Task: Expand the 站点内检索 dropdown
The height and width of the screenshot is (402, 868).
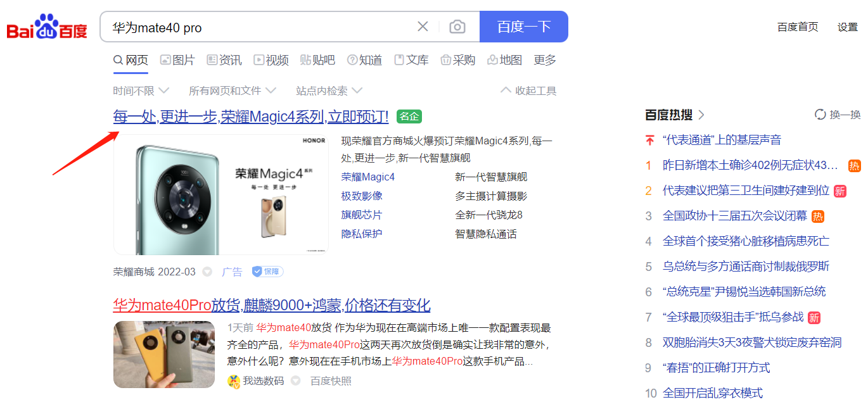Action: [x=329, y=91]
